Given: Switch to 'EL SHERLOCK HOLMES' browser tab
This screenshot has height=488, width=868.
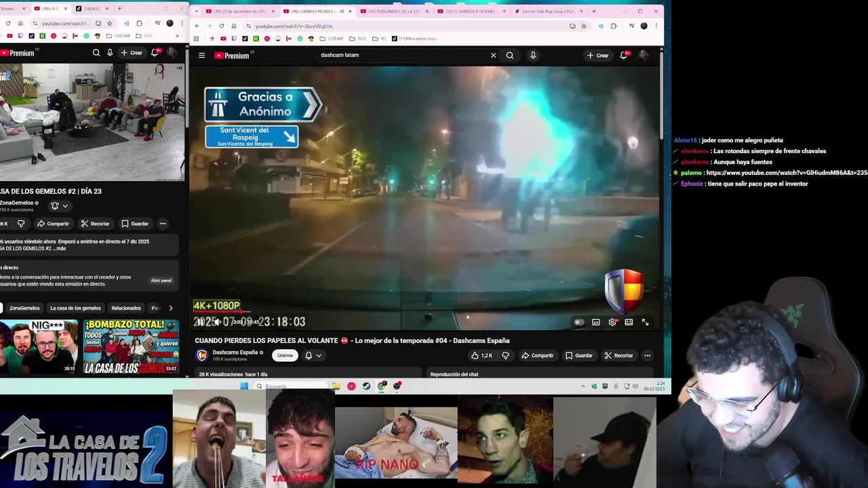Looking at the screenshot, I should click(471, 11).
